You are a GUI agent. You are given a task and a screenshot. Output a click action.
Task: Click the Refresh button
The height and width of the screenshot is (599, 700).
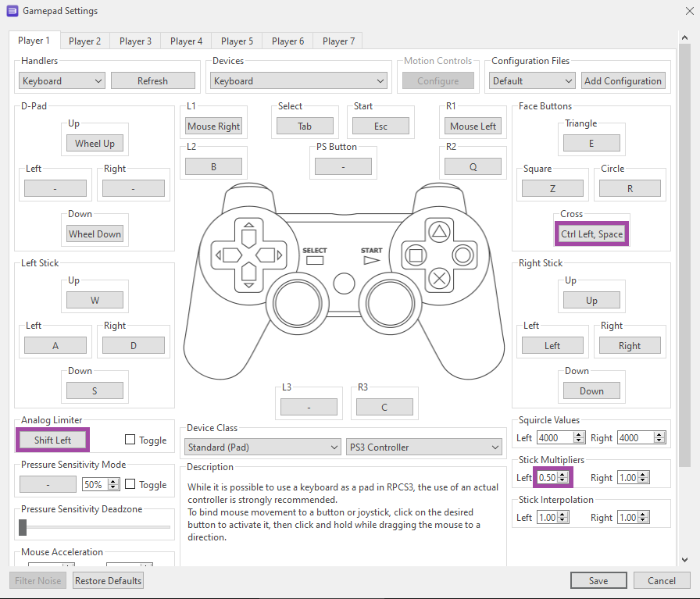152,80
